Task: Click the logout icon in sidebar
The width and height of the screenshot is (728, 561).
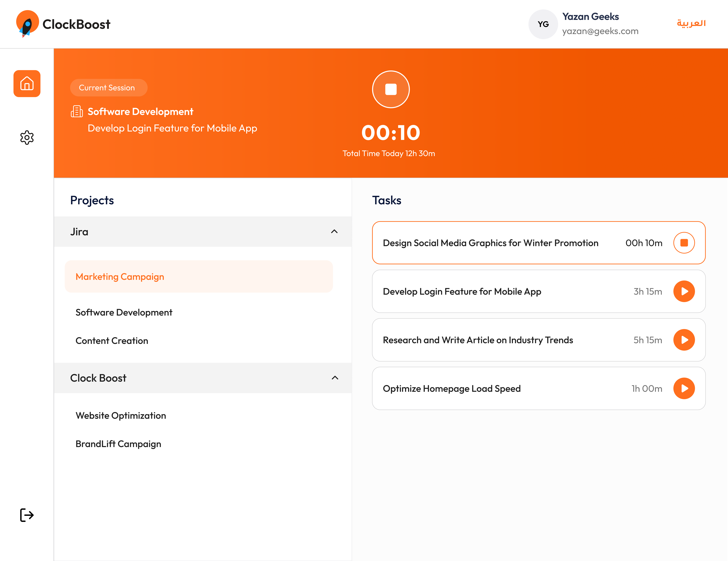Action: [27, 515]
